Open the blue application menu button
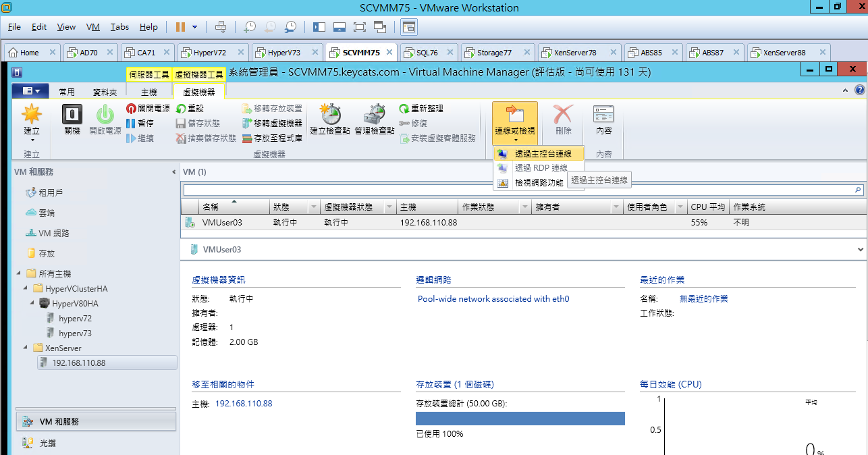868x455 pixels. point(31,90)
